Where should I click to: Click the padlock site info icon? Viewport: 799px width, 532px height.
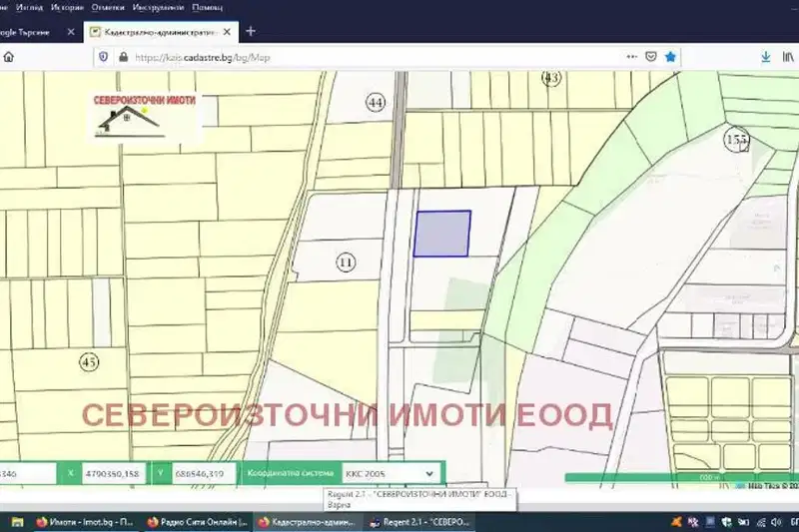pyautogui.click(x=123, y=57)
